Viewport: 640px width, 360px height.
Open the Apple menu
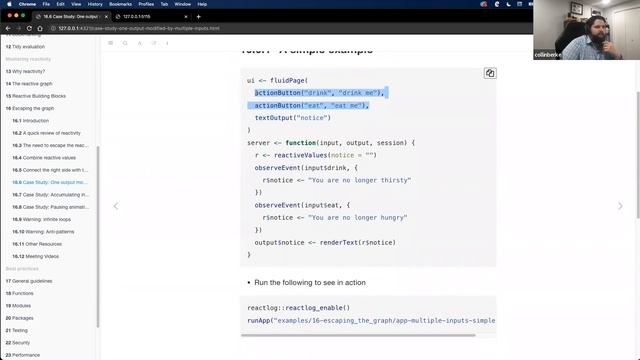9,4
